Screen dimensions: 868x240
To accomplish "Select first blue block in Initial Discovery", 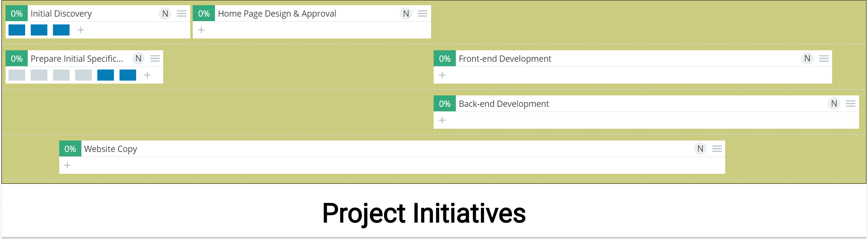I will [17, 30].
